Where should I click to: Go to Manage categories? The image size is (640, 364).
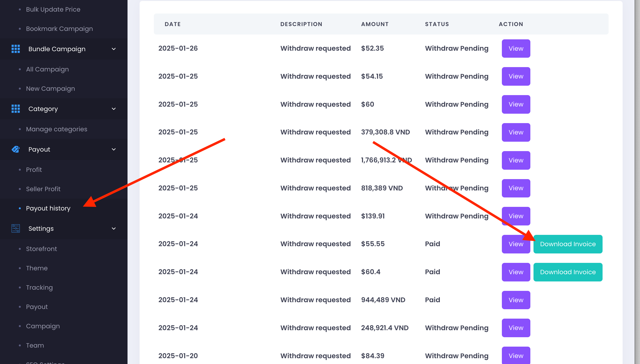point(57,129)
